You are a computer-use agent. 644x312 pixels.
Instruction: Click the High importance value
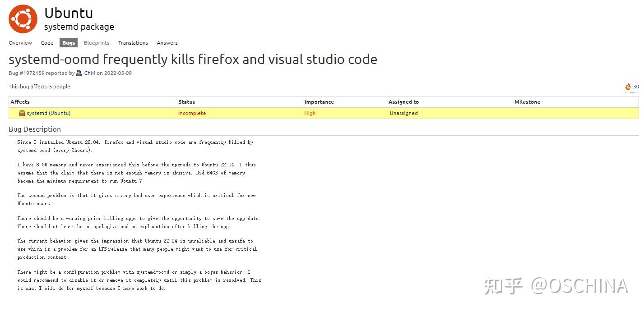click(x=310, y=113)
